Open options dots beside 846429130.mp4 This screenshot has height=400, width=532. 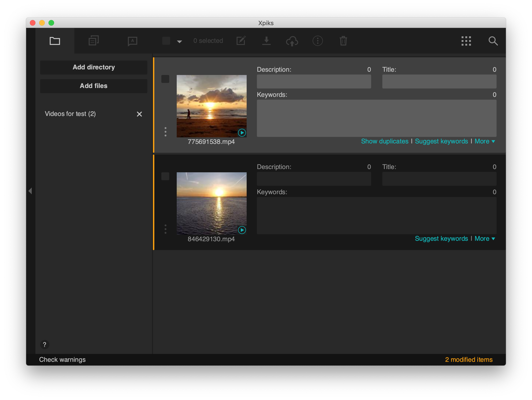click(166, 229)
